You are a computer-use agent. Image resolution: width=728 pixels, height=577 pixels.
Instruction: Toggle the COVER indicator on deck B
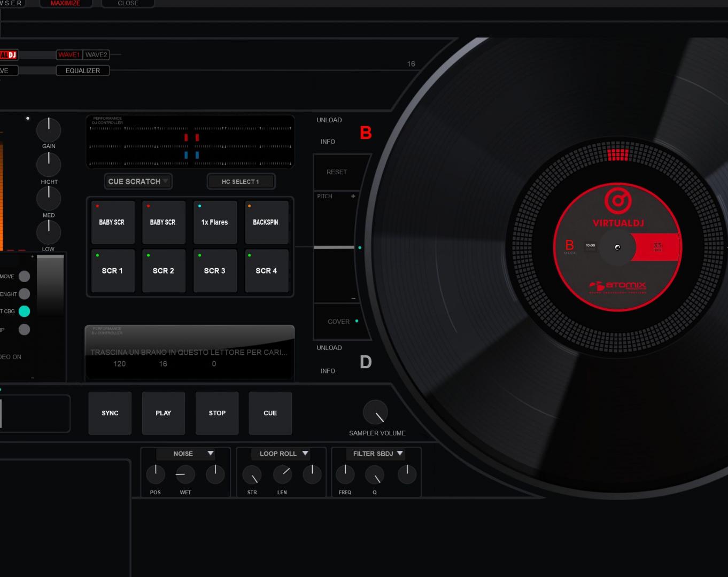[x=357, y=321]
